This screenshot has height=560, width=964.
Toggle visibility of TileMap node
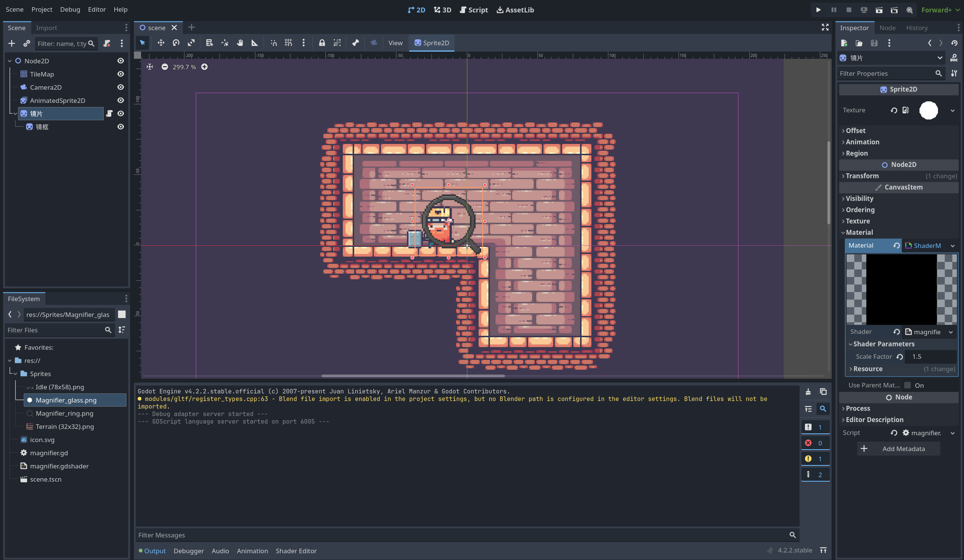[121, 74]
